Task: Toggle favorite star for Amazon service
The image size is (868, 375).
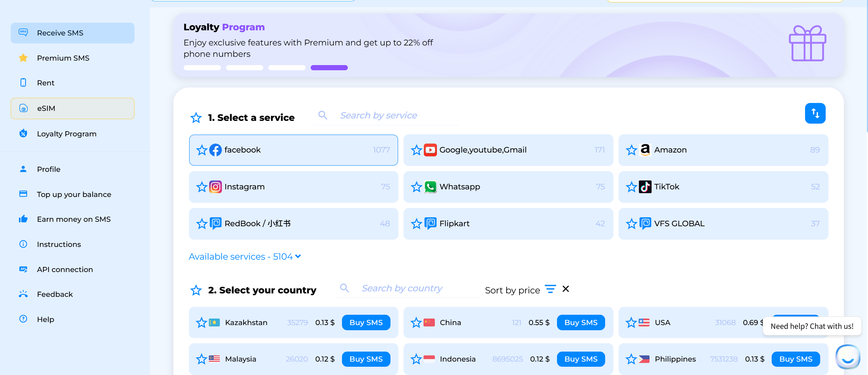Action: pos(631,150)
